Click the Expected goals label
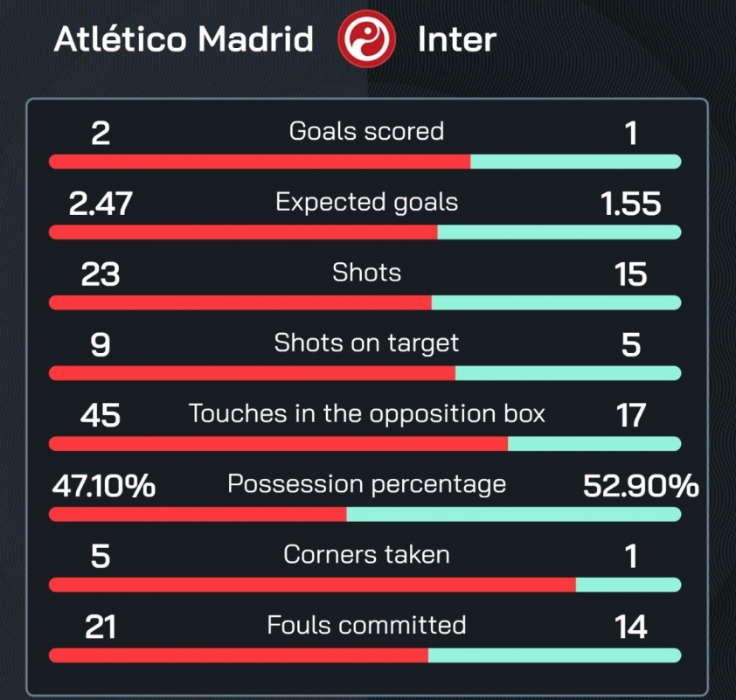 click(x=366, y=202)
